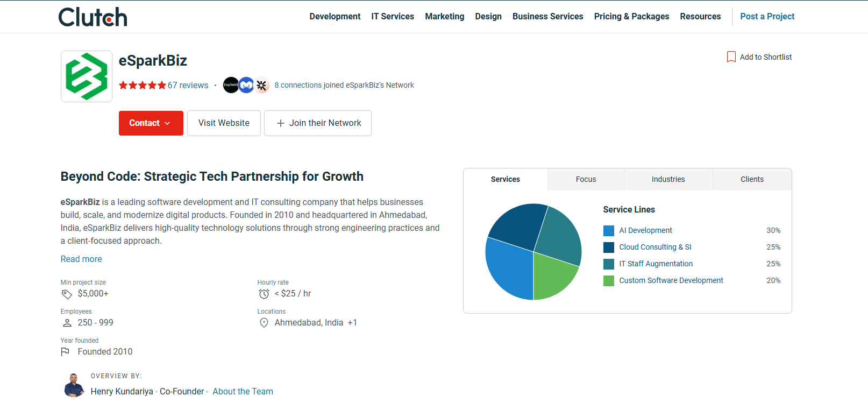Click the 20% value for Custom Software Development
Screen dimensions: 868x410
(773, 280)
